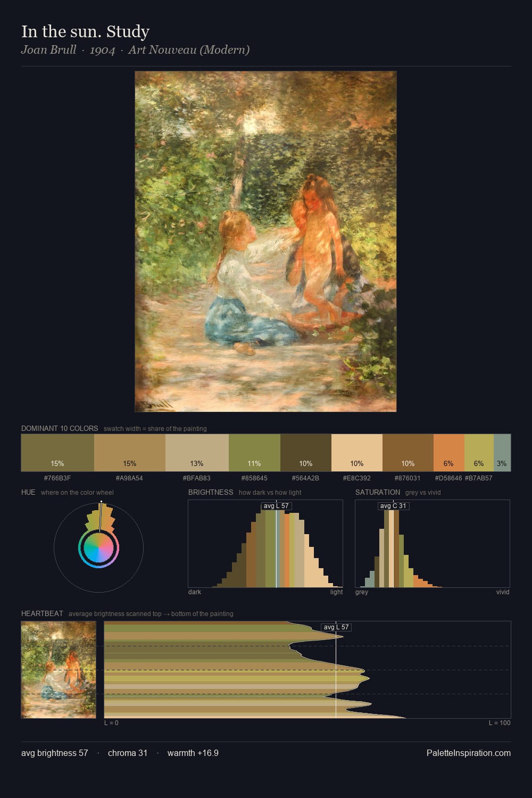Select the orange swatch #D58646
The width and height of the screenshot is (532, 798).
pos(449,453)
